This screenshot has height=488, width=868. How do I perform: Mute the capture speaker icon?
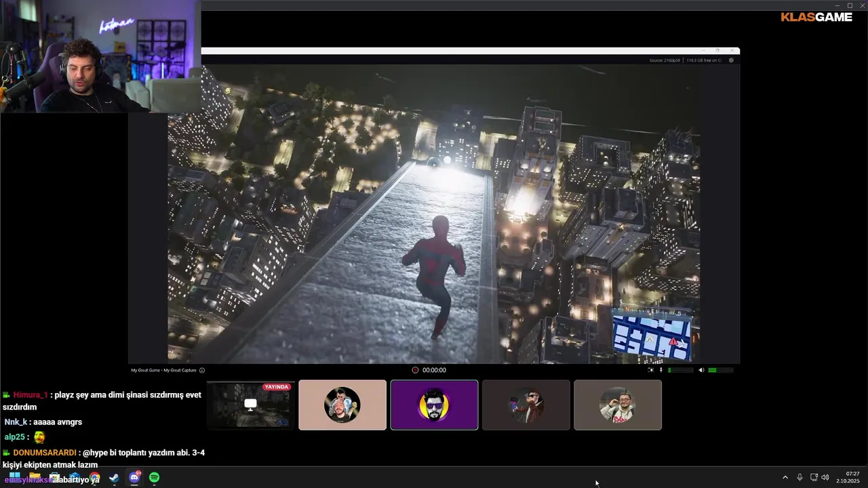701,370
